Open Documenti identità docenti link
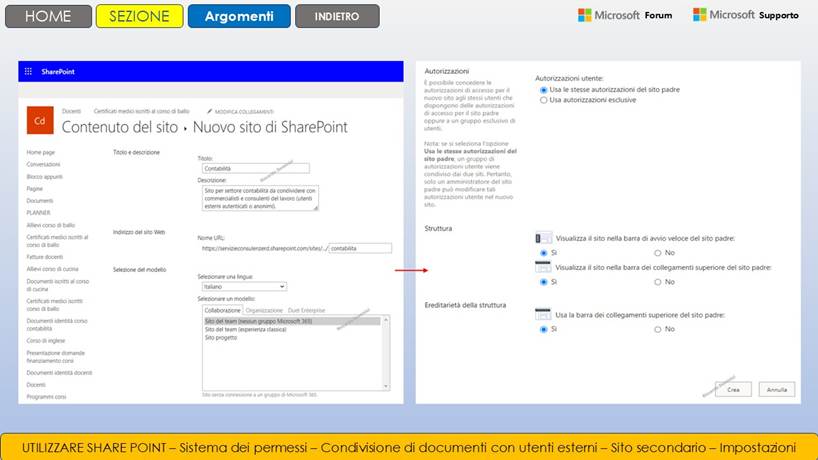The width and height of the screenshot is (818, 460). click(59, 373)
